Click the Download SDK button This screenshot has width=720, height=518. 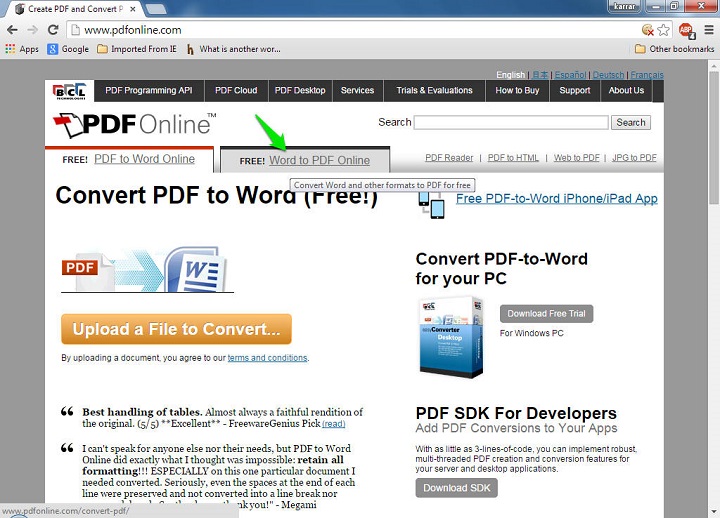coord(456,488)
